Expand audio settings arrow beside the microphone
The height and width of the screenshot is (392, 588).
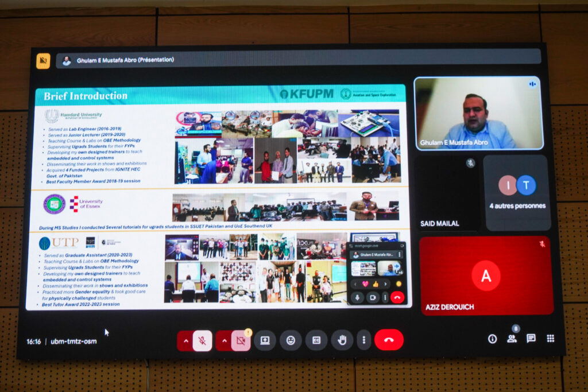coord(185,340)
